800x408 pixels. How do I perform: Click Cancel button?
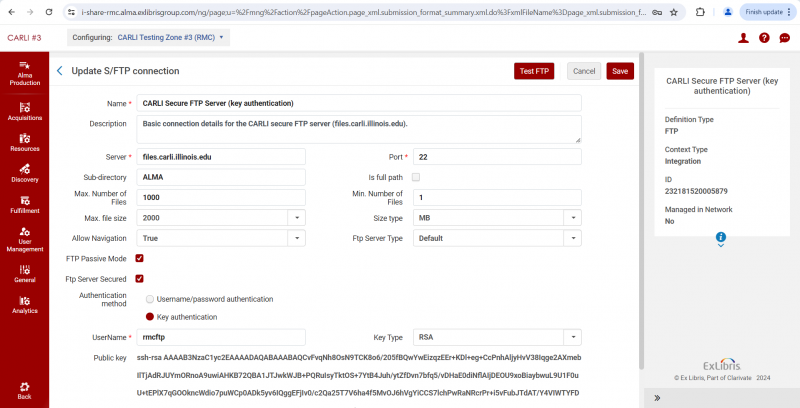click(x=584, y=71)
